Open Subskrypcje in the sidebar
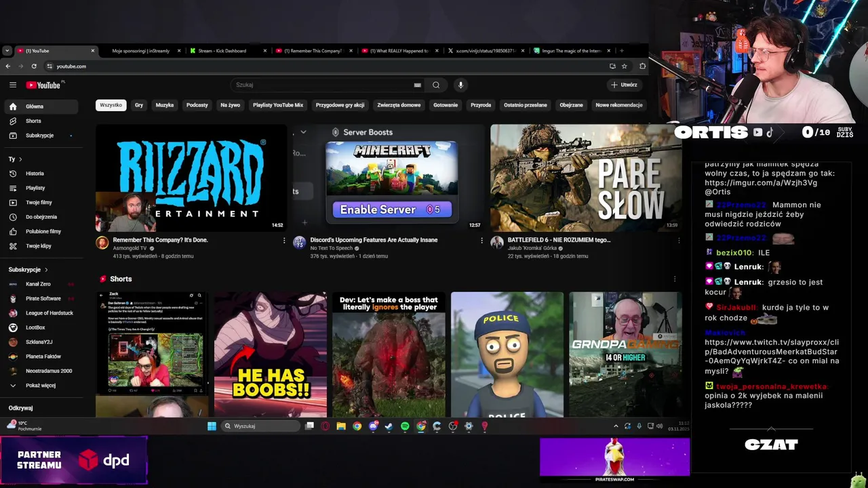Viewport: 868px width, 488px height. (x=42, y=136)
